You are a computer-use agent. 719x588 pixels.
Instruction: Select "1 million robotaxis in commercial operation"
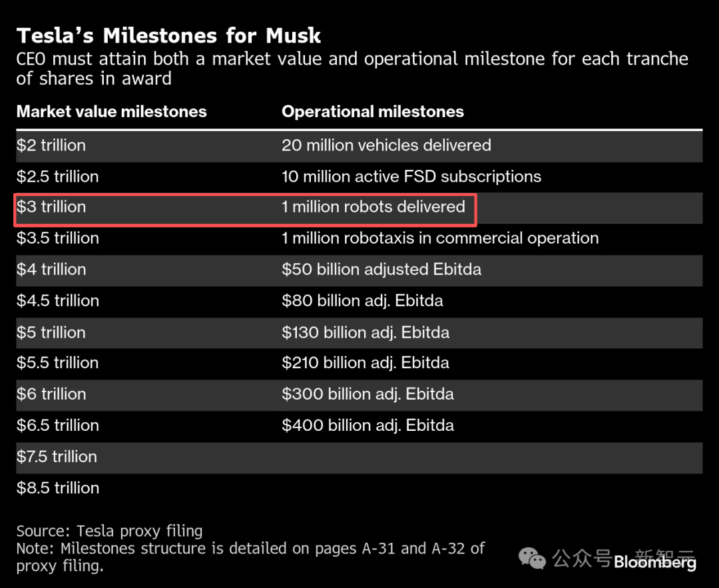click(x=439, y=238)
